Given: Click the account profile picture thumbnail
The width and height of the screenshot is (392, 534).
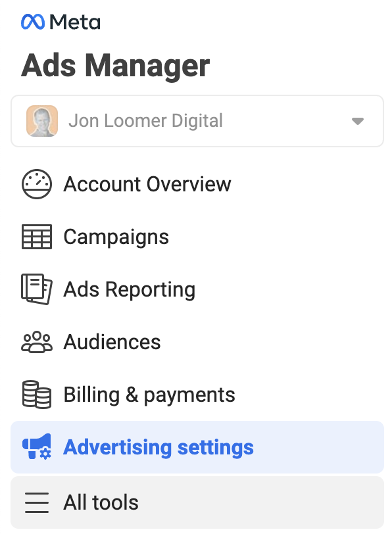Looking at the screenshot, I should coord(42,121).
